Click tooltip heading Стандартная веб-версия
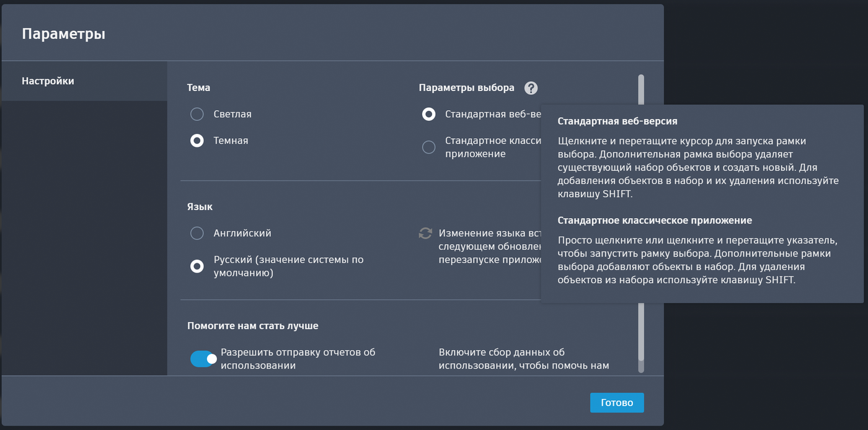 coord(618,121)
